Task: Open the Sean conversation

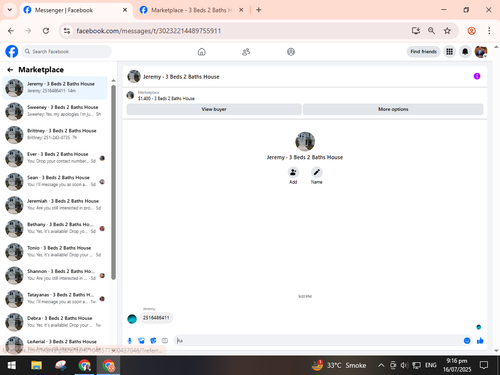Action: point(55,181)
